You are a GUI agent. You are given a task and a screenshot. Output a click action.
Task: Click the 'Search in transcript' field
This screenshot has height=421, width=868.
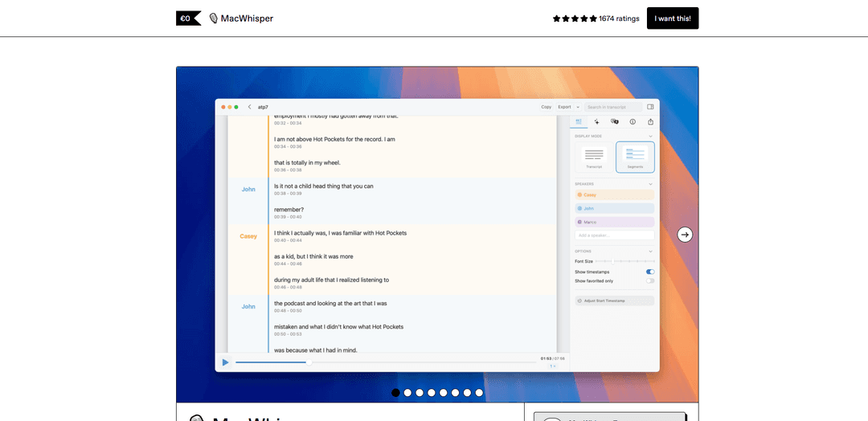point(612,107)
